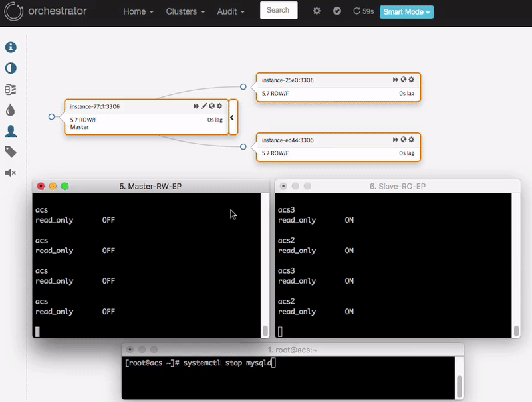Viewport: 532px width, 402px height.
Task: Open the Clusters menu
Action: click(x=184, y=11)
